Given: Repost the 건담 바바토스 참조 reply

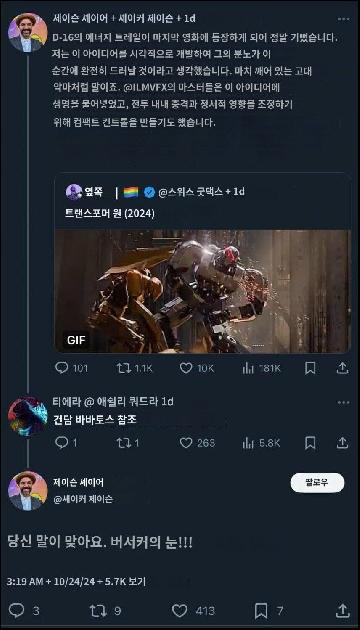Looking at the screenshot, I should point(124,443).
